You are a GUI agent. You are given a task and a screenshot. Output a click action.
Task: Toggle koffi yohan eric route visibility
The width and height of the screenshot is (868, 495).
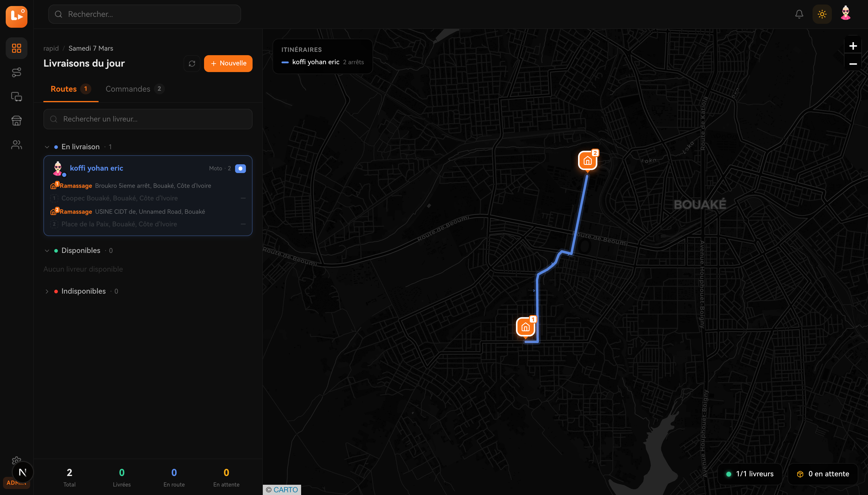click(240, 169)
